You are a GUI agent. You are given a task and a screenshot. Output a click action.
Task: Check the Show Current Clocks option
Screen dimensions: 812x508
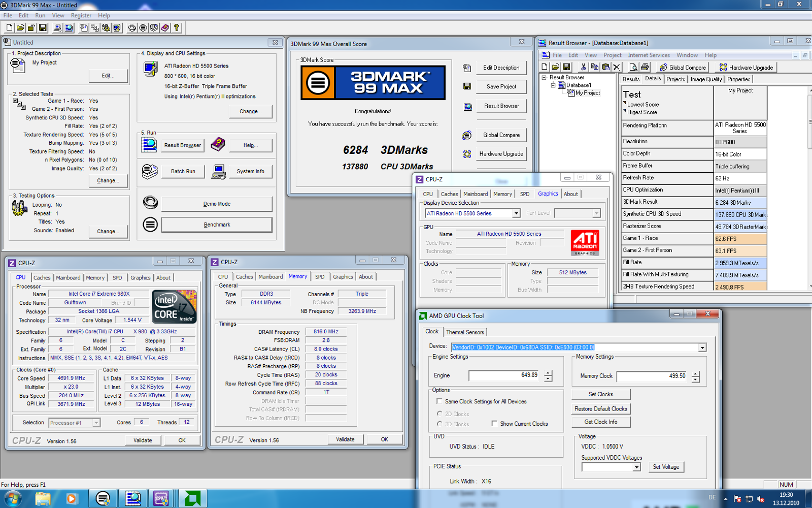[494, 423]
